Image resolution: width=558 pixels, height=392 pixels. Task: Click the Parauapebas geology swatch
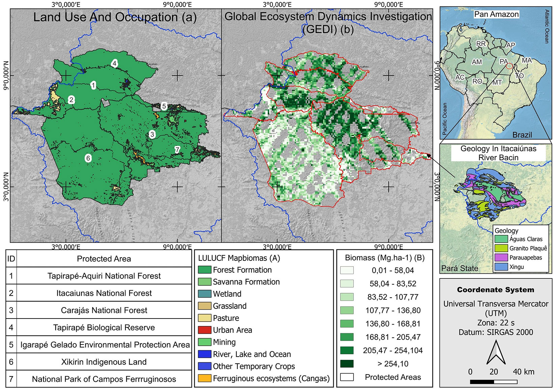(x=501, y=258)
